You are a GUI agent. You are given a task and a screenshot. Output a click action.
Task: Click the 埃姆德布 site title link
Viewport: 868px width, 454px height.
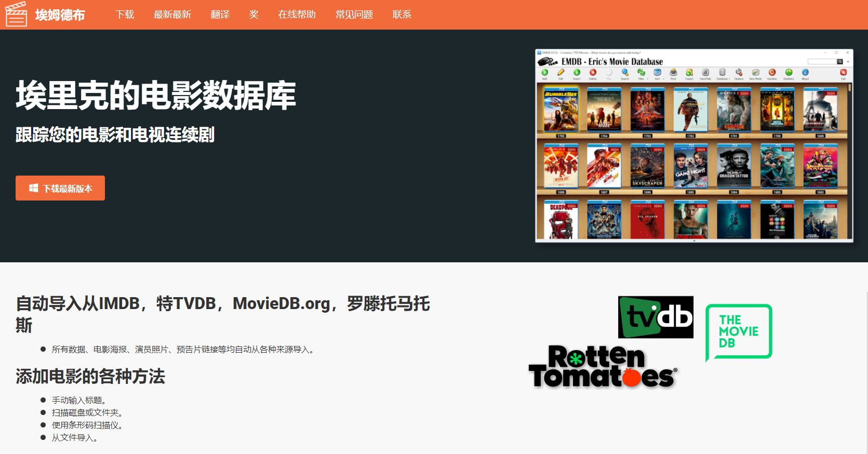point(60,15)
